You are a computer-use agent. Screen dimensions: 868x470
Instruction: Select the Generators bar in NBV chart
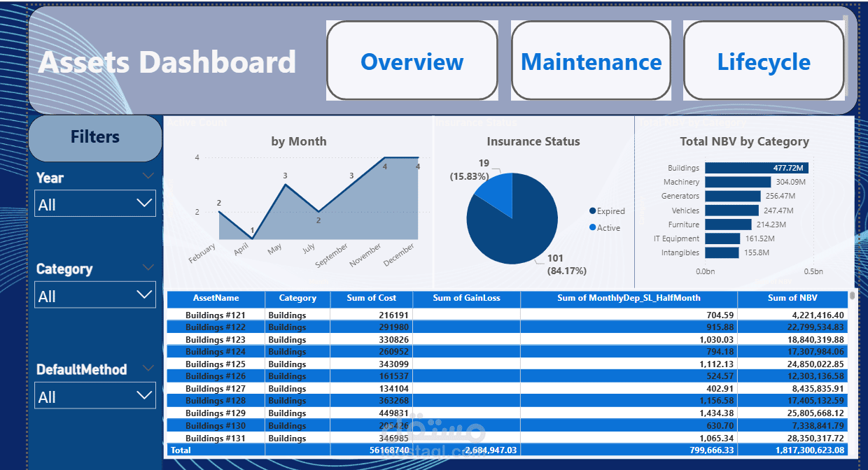point(733,196)
